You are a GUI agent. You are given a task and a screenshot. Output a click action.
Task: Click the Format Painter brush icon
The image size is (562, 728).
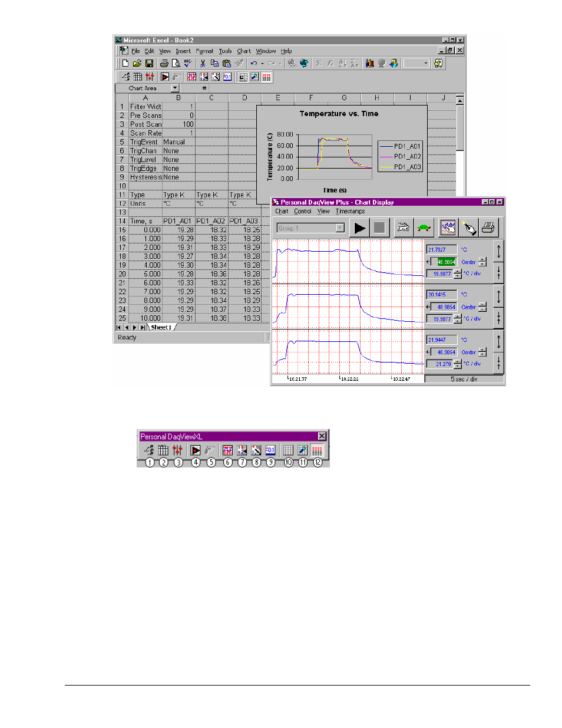[239, 63]
